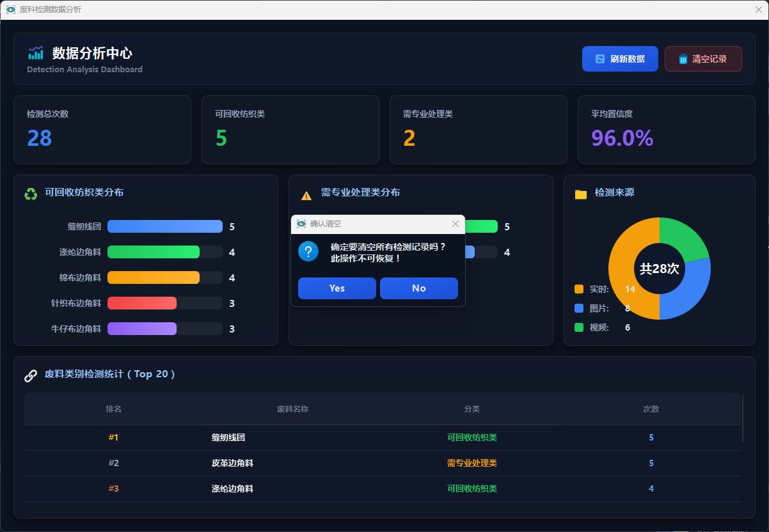Image resolution: width=769 pixels, height=532 pixels.
Task: Click the folder icon next to 检测来源
Action: point(581,194)
